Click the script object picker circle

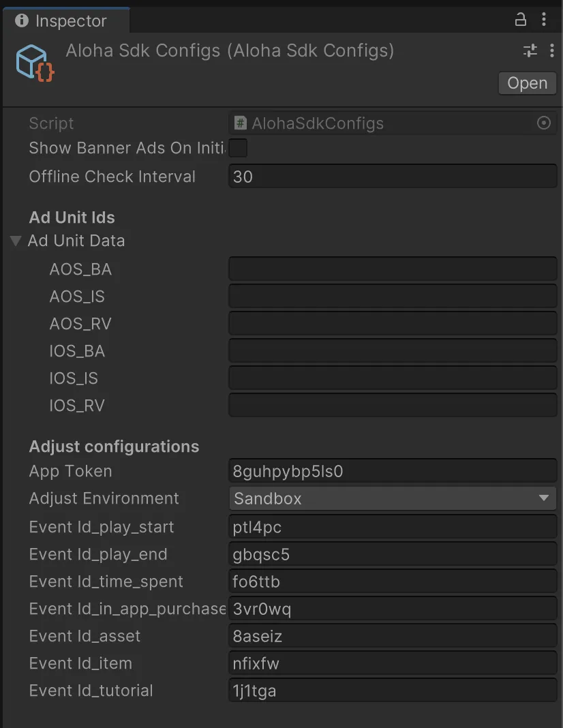543,123
